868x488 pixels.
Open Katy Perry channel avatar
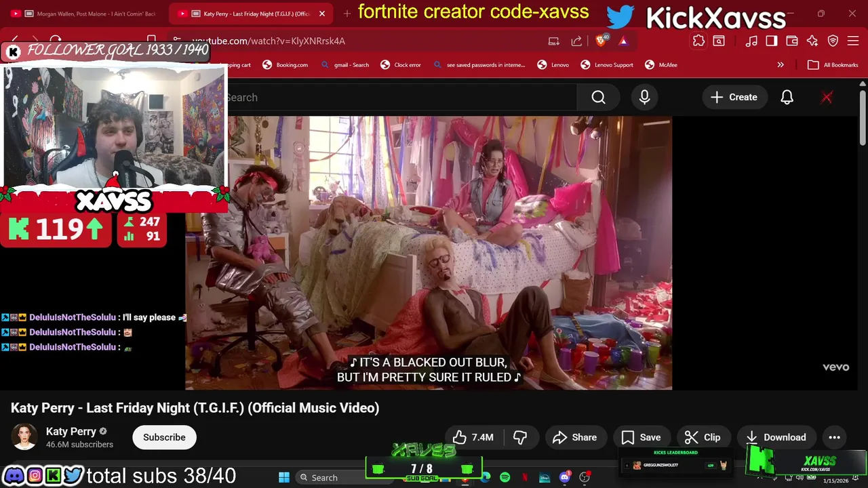click(24, 437)
